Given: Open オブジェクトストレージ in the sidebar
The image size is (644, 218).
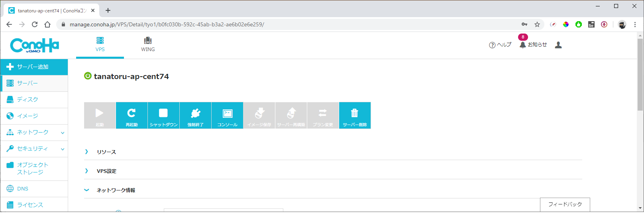Looking at the screenshot, I should tap(34, 168).
